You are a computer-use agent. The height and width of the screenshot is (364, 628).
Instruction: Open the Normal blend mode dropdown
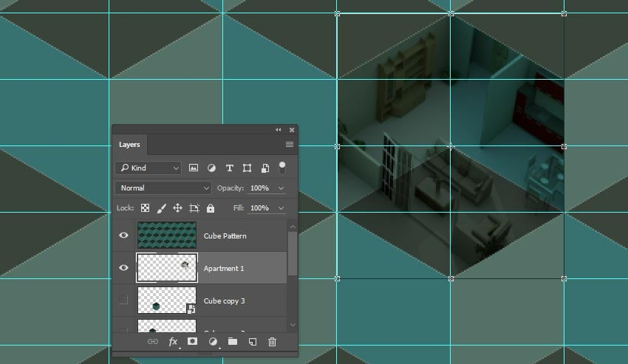click(163, 188)
